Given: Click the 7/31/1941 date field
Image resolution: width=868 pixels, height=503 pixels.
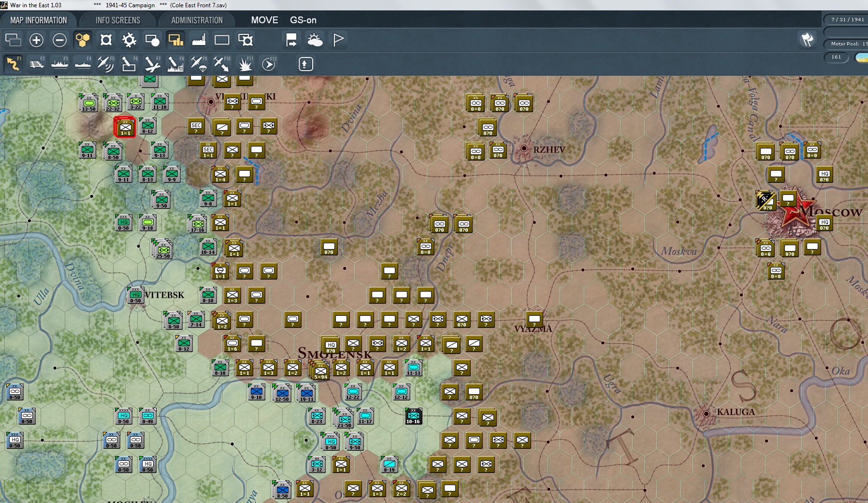Looking at the screenshot, I should (x=847, y=19).
